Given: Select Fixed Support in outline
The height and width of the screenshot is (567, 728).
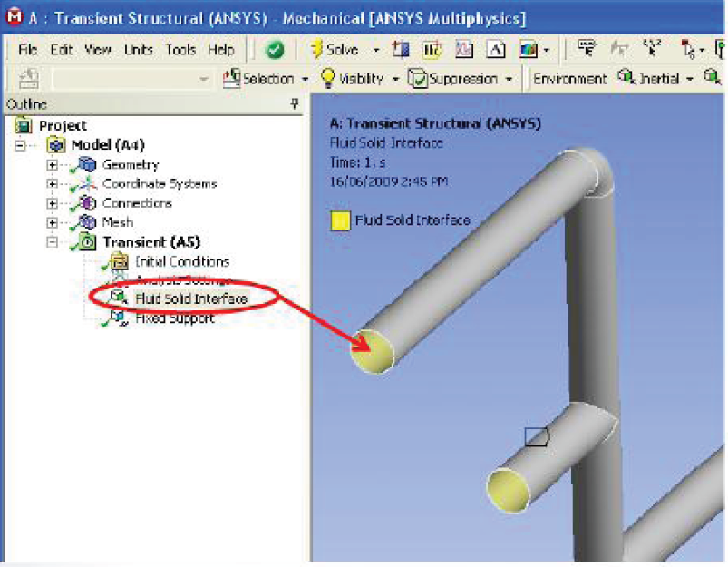Looking at the screenshot, I should 175,318.
